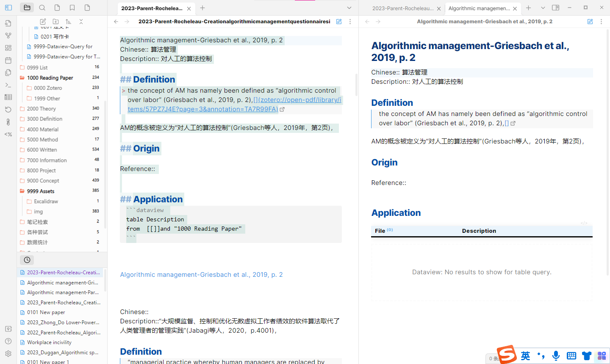Navigate back in left pane
Viewport: 610px width, 364px height.
click(116, 22)
